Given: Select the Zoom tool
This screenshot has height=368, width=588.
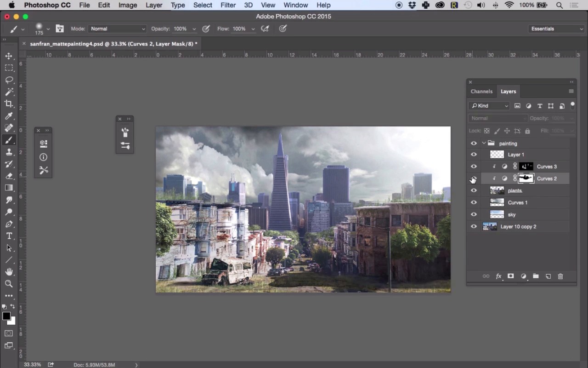Looking at the screenshot, I should coord(9,284).
